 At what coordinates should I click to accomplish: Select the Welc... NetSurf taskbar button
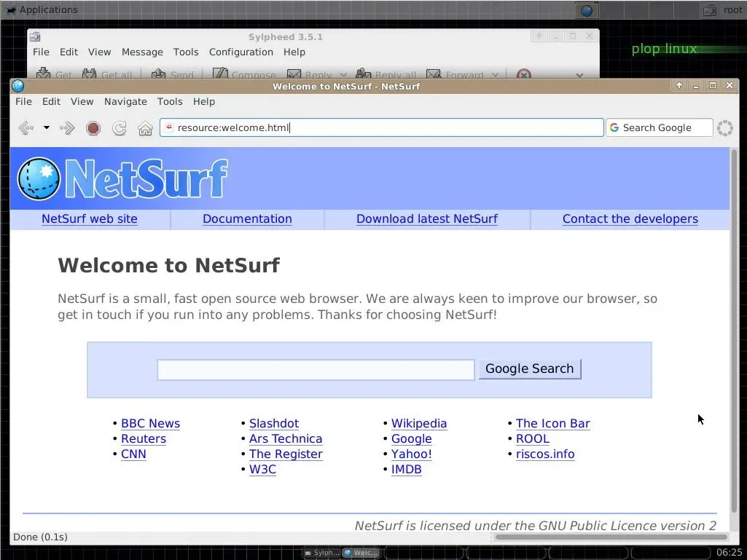(361, 553)
